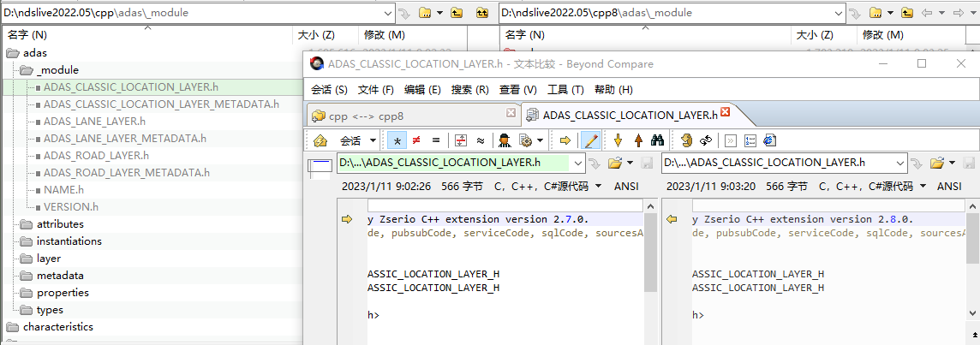
Task: Click the right folder browse icon in folder compare
Action: 875,13
